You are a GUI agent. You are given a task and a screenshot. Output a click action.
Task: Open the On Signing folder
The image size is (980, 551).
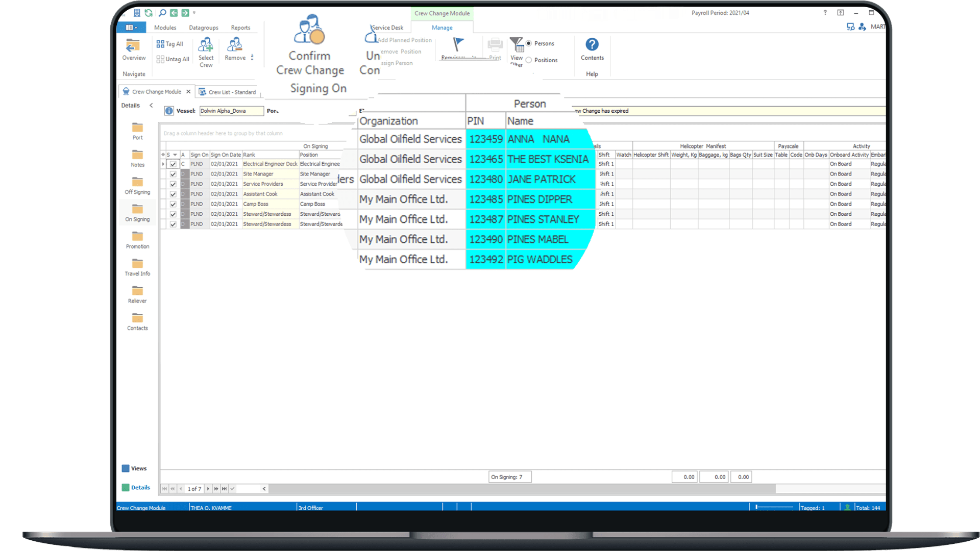point(137,213)
